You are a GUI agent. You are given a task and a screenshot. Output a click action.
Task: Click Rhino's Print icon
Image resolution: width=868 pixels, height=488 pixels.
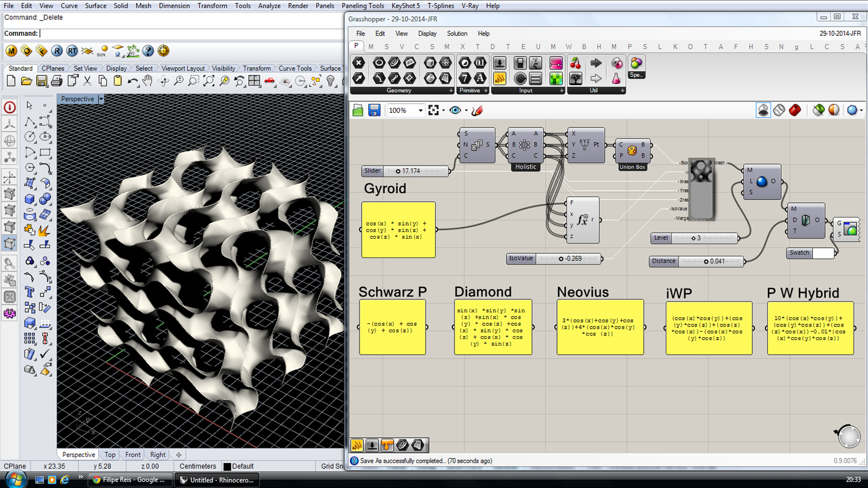pyautogui.click(x=56, y=81)
